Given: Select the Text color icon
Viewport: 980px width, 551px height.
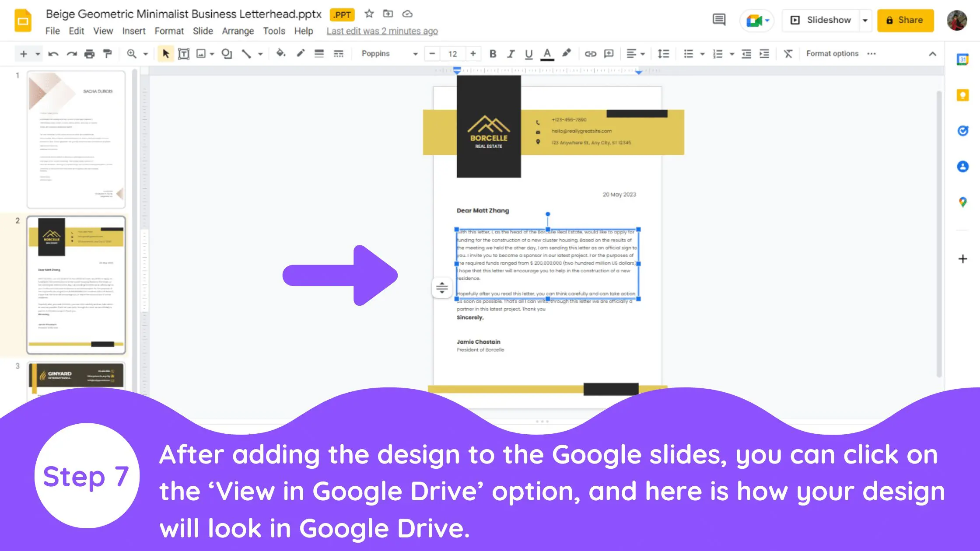Looking at the screenshot, I should point(546,53).
